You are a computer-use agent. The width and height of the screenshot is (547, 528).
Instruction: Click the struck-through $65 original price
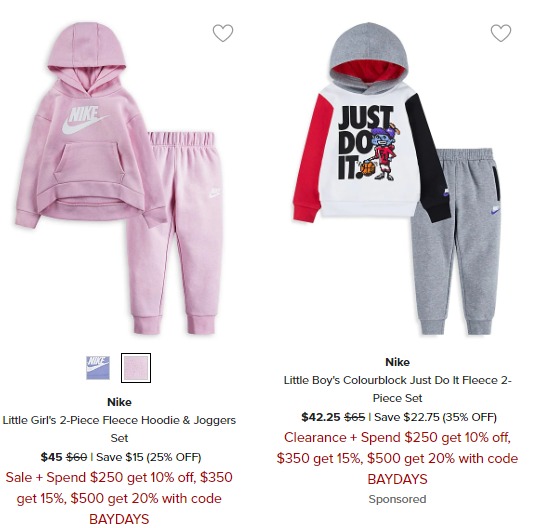[x=354, y=417]
